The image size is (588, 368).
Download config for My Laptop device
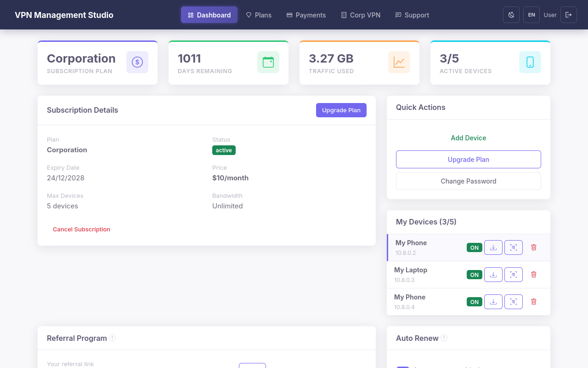(x=493, y=274)
